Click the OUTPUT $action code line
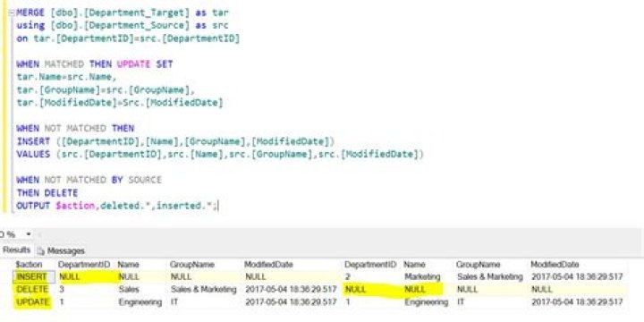The width and height of the screenshot is (644, 322). point(116,206)
